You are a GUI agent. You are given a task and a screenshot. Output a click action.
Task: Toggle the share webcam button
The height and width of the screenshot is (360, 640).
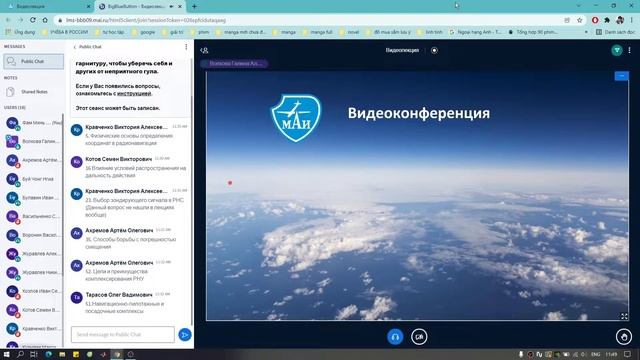(419, 337)
